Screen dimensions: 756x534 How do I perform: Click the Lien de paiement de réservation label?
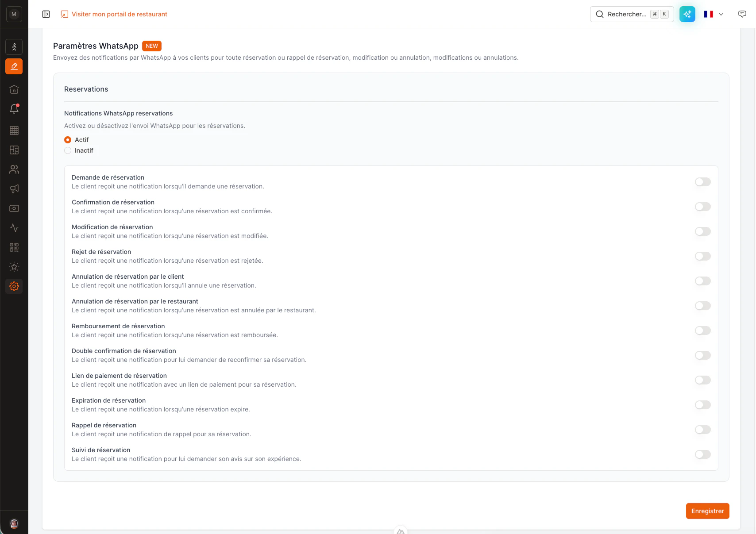click(119, 376)
